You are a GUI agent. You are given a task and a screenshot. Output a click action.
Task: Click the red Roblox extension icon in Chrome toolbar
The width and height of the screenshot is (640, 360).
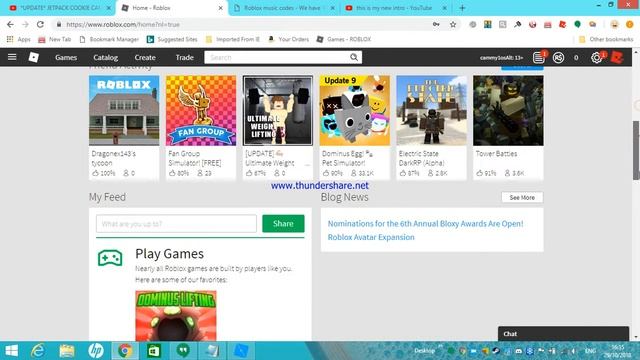(x=562, y=24)
